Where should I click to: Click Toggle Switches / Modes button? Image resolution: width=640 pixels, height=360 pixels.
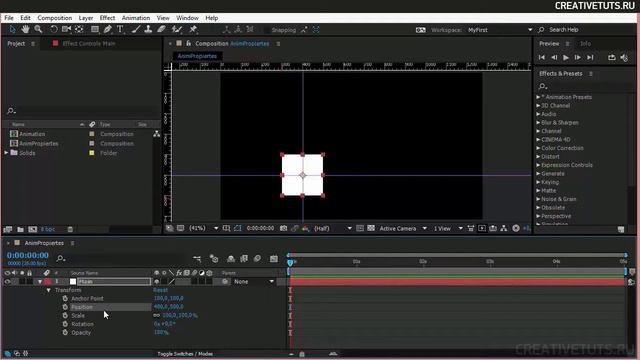[185, 354]
